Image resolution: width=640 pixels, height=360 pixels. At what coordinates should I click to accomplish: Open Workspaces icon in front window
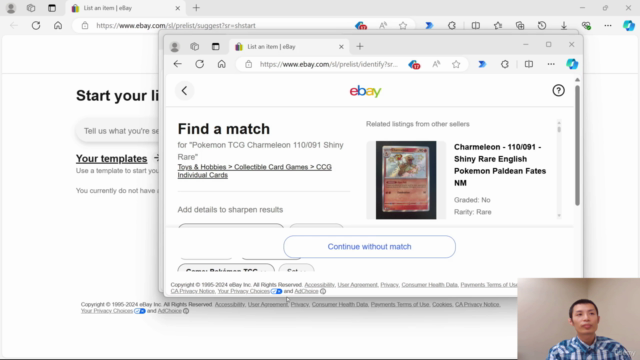pos(195,47)
